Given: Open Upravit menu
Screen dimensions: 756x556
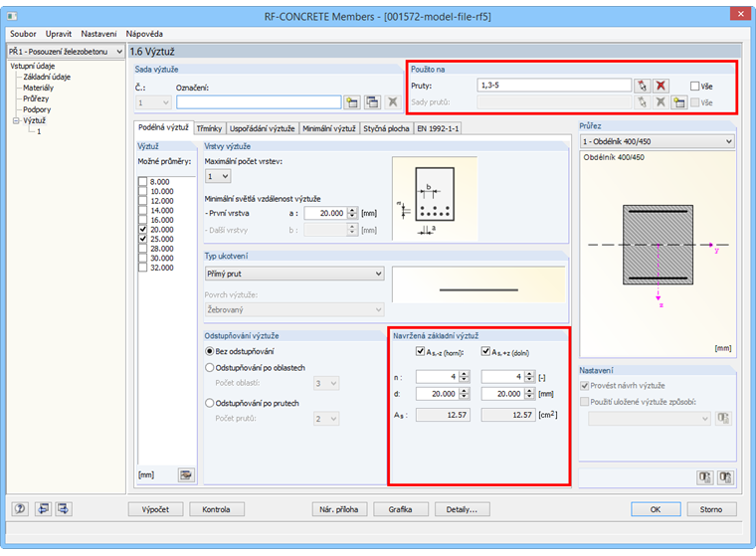Looking at the screenshot, I should [x=59, y=34].
